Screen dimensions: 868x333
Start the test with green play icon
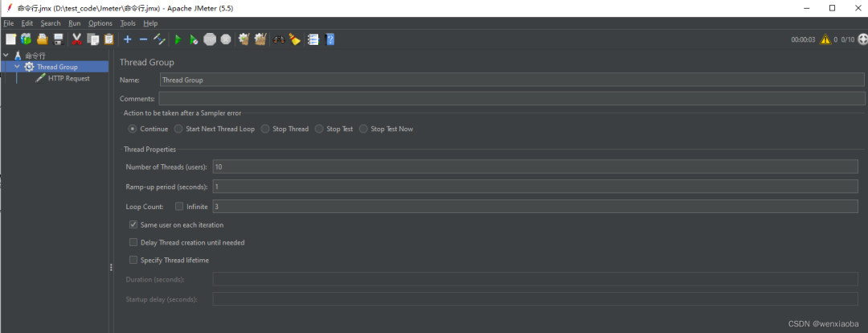(178, 39)
